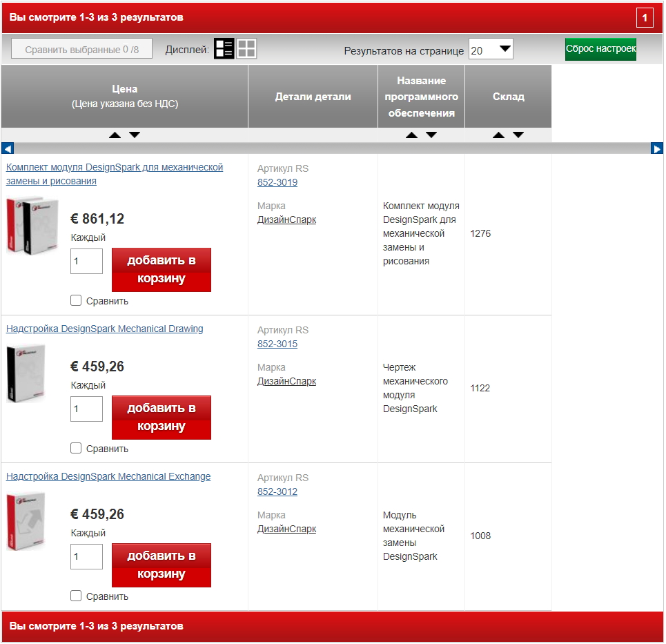Open article number 852-3019 link
The image size is (666, 644).
click(277, 183)
